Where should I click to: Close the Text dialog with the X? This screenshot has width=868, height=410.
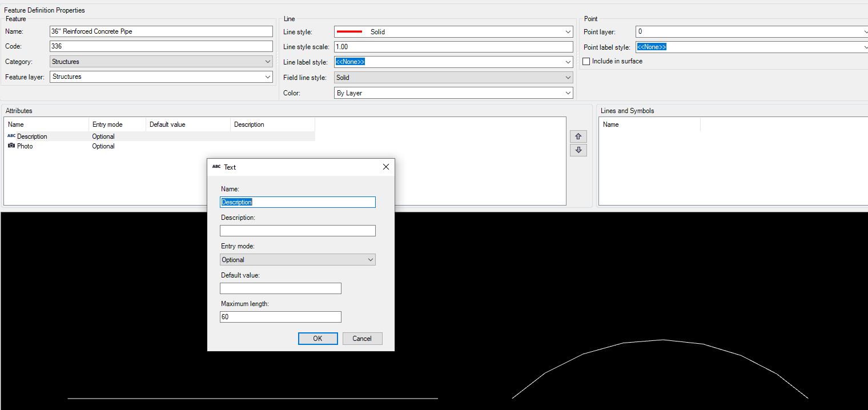(385, 167)
